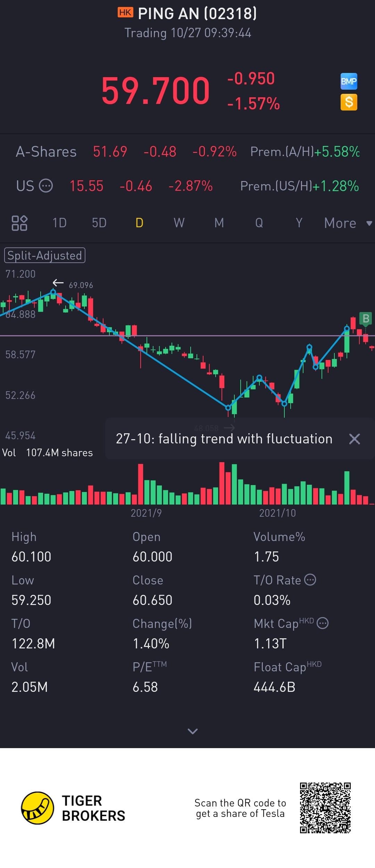Toggle the Split-Adjusted price setting
Viewport: 375px width, 868px height.
[x=44, y=255]
